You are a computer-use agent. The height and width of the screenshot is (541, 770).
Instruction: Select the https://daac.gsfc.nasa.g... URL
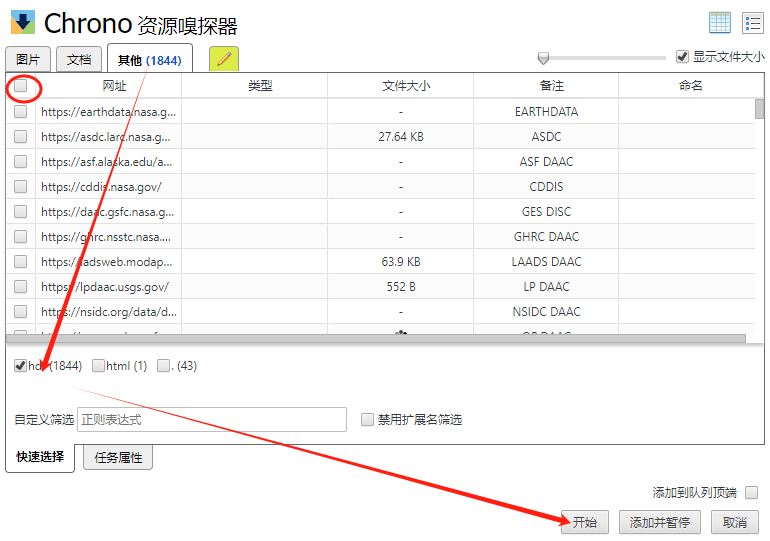click(x=108, y=212)
